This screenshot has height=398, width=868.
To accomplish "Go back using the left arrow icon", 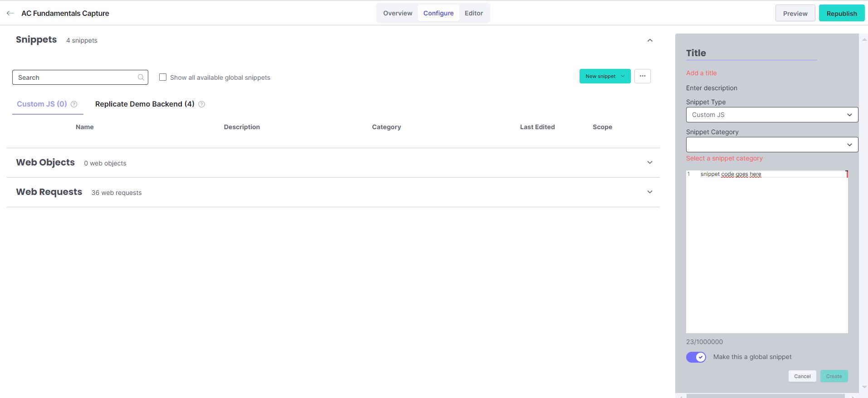I will [x=10, y=13].
